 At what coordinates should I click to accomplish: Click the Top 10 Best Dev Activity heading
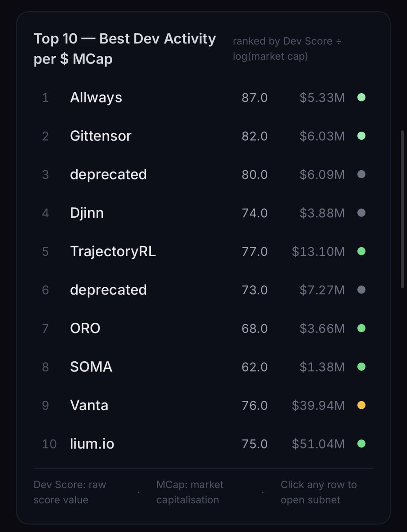(125, 49)
